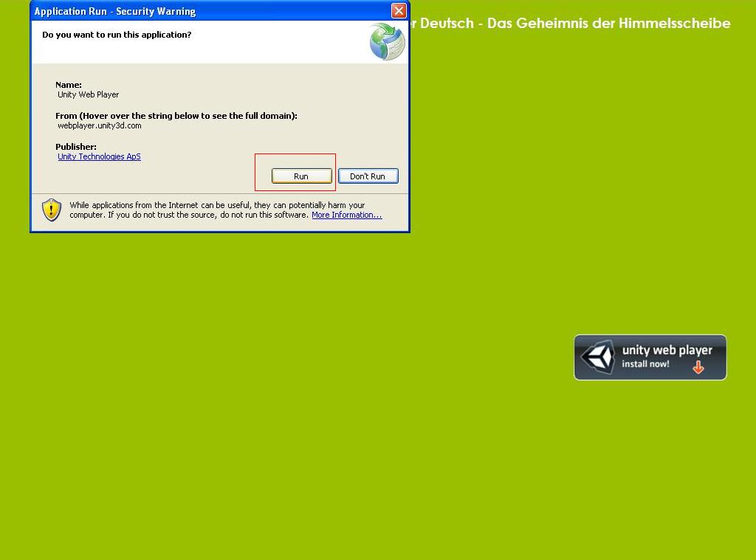This screenshot has width=756, height=560.
Task: Click the yellow warning shield icon
Action: [x=52, y=210]
